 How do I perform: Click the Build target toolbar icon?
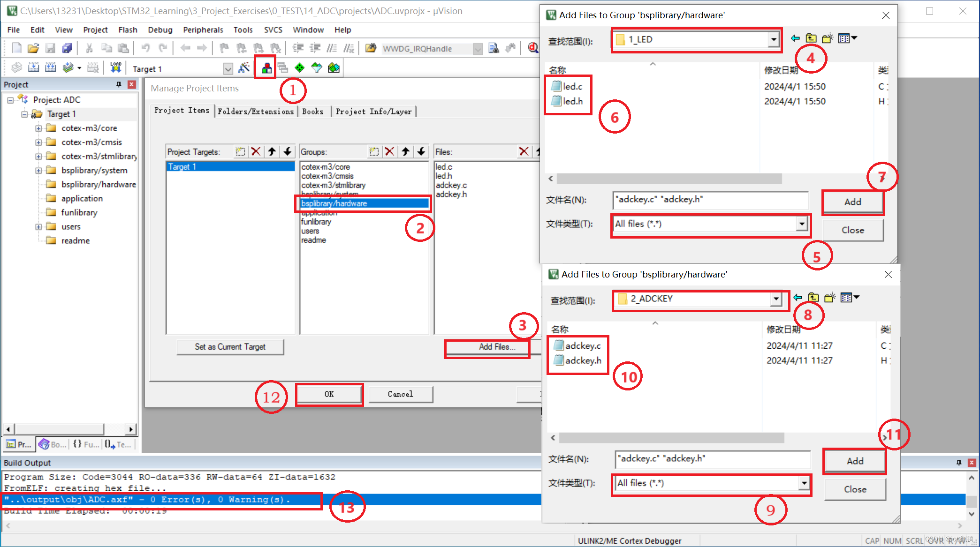pos(33,68)
